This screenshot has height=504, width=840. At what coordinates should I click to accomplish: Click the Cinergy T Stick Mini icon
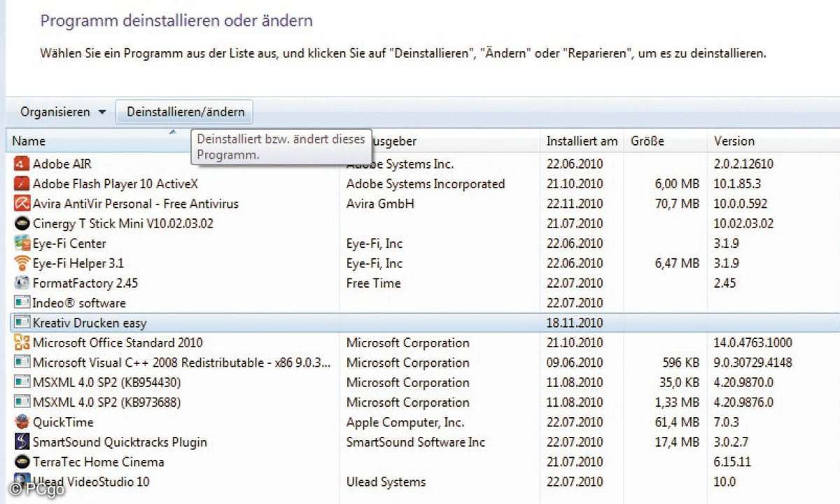21,224
